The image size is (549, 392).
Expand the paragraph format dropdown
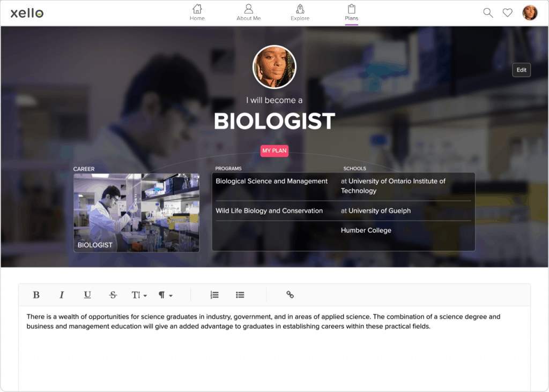pyautogui.click(x=165, y=295)
